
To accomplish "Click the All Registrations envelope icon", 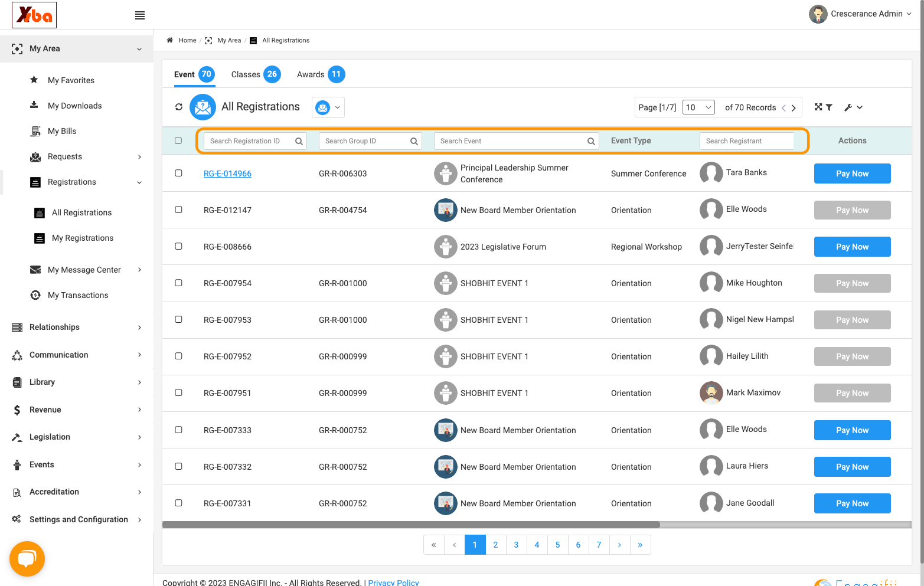I will 203,107.
